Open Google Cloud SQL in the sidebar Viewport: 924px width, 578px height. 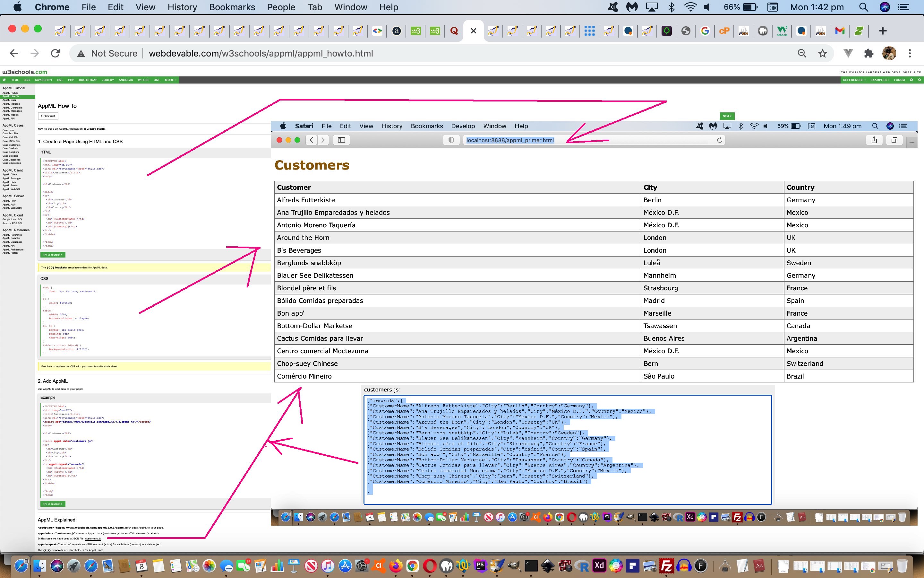13,219
